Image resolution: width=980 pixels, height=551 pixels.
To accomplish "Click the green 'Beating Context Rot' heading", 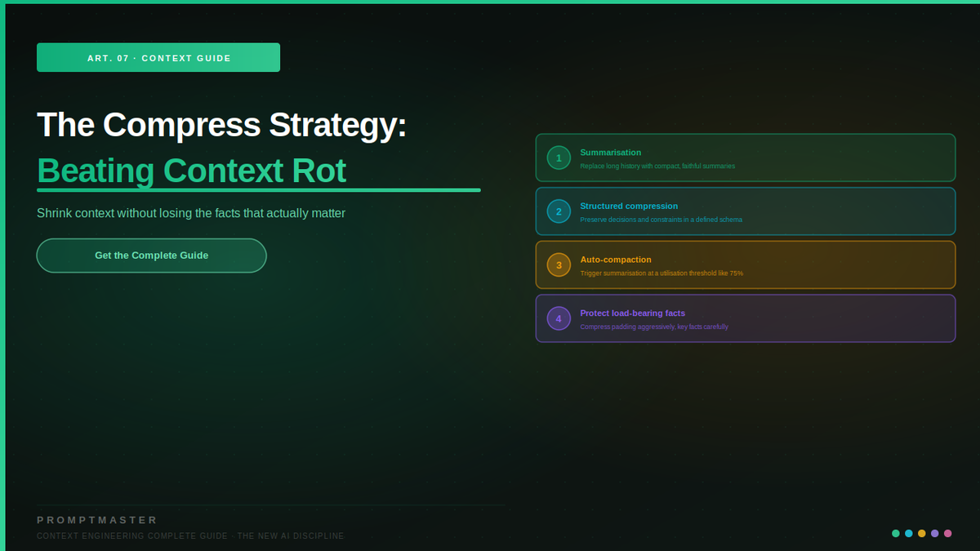I will pos(191,171).
